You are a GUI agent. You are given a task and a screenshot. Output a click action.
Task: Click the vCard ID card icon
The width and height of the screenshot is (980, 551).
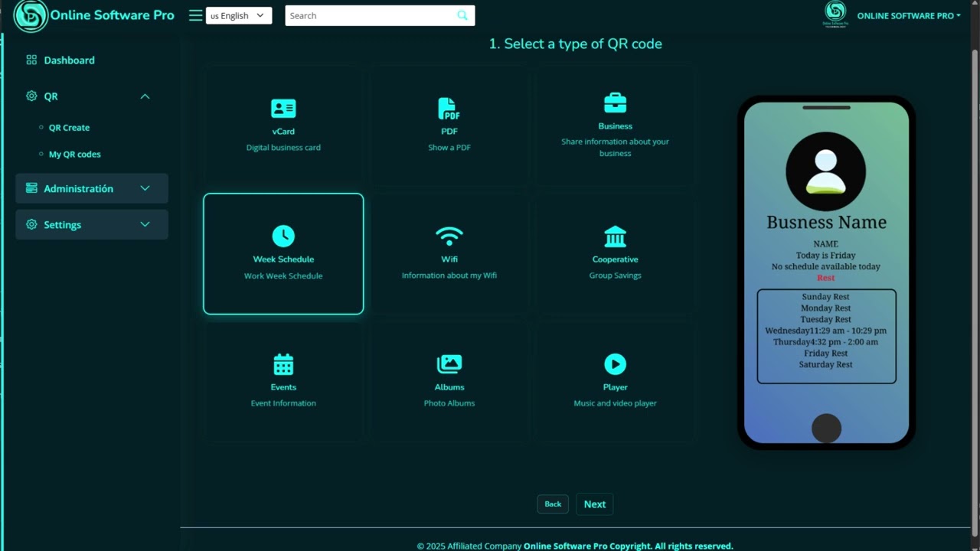tap(283, 109)
